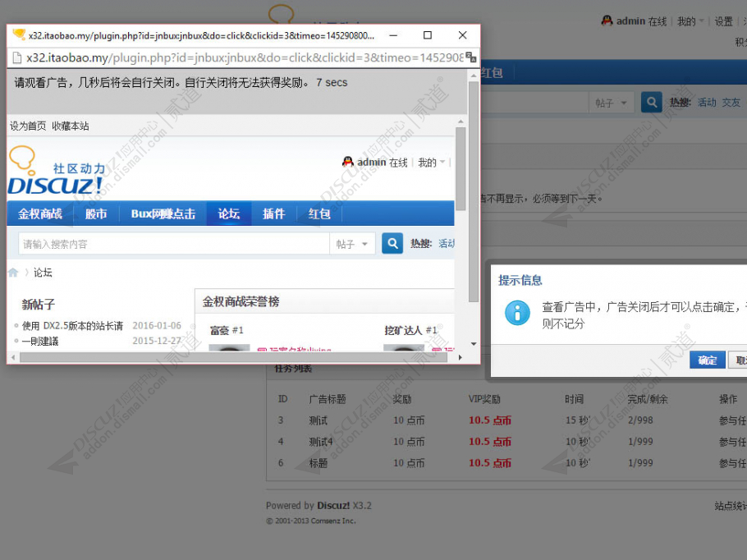This screenshot has height=560, width=747.
Task: Open the 插件 nav tab
Action: [x=273, y=213]
